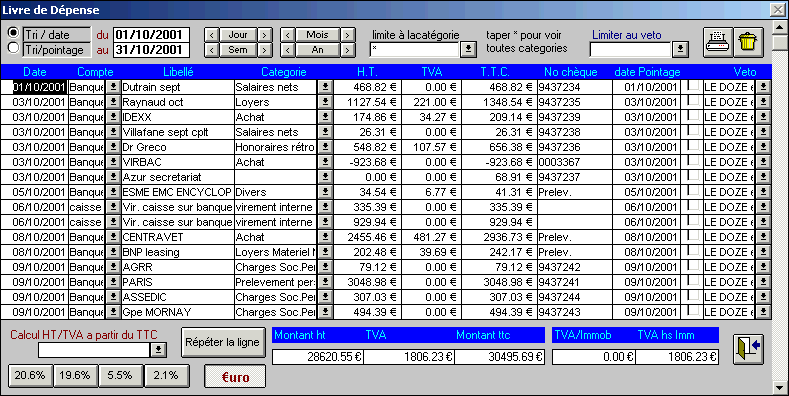
Task: Edit the start date field 01/10/2001
Action: point(151,35)
